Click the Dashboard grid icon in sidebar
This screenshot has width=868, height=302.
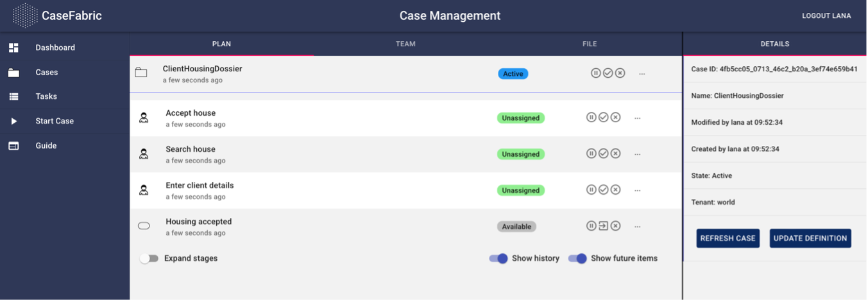click(13, 48)
